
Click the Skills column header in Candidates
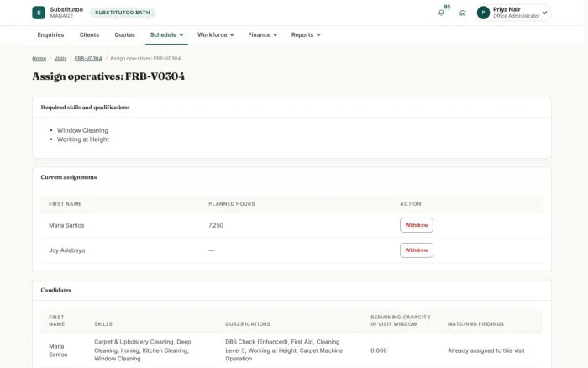(x=103, y=324)
